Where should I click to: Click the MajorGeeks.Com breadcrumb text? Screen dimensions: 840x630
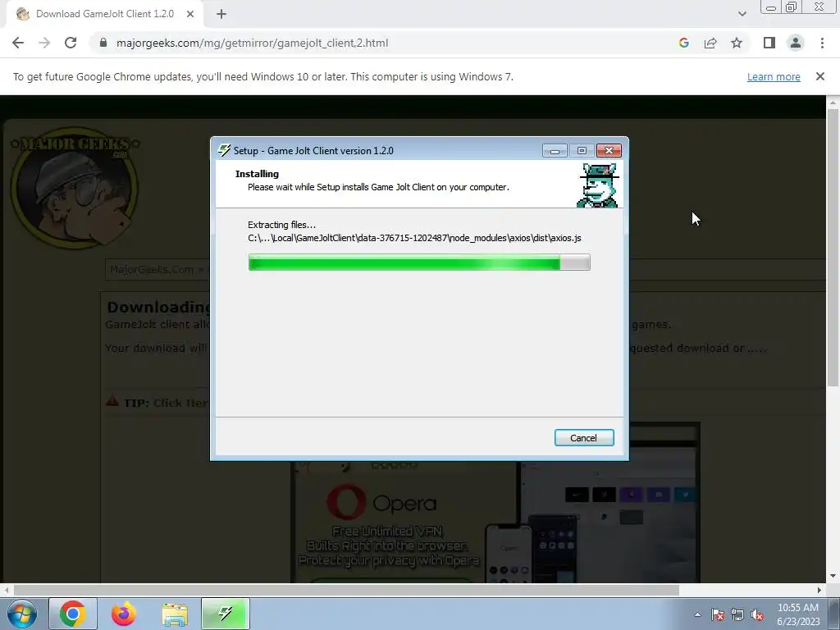tap(152, 269)
